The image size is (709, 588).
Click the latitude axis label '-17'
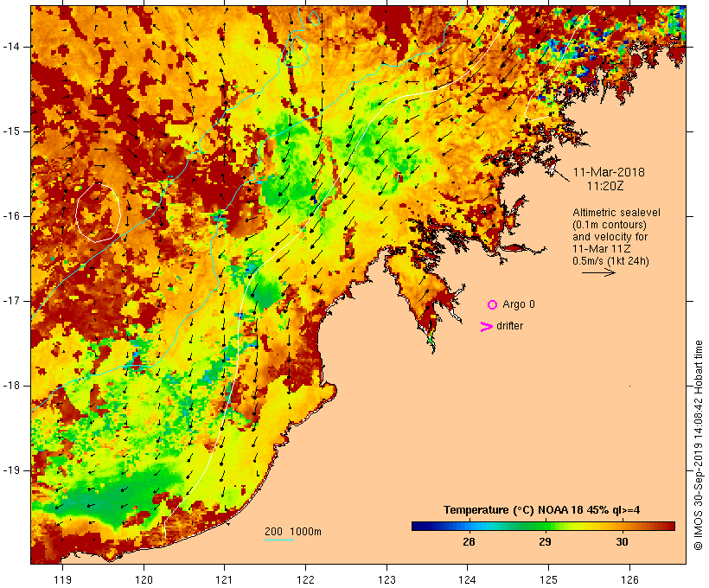pos(11,301)
